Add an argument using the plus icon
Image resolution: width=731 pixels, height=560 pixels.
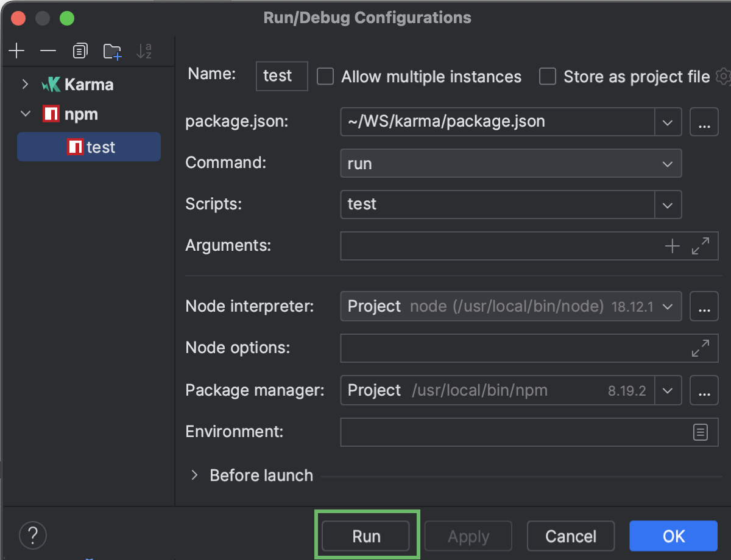(x=673, y=245)
